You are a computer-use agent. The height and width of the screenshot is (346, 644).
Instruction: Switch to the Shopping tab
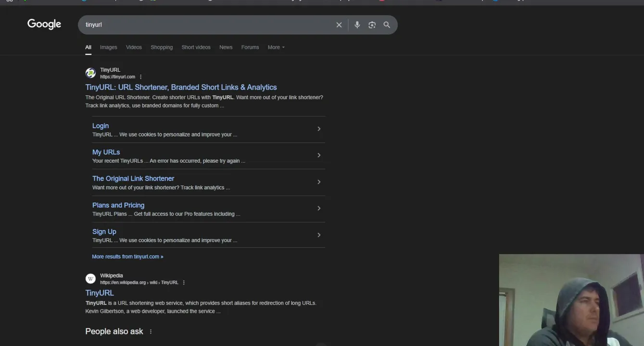[x=162, y=47]
